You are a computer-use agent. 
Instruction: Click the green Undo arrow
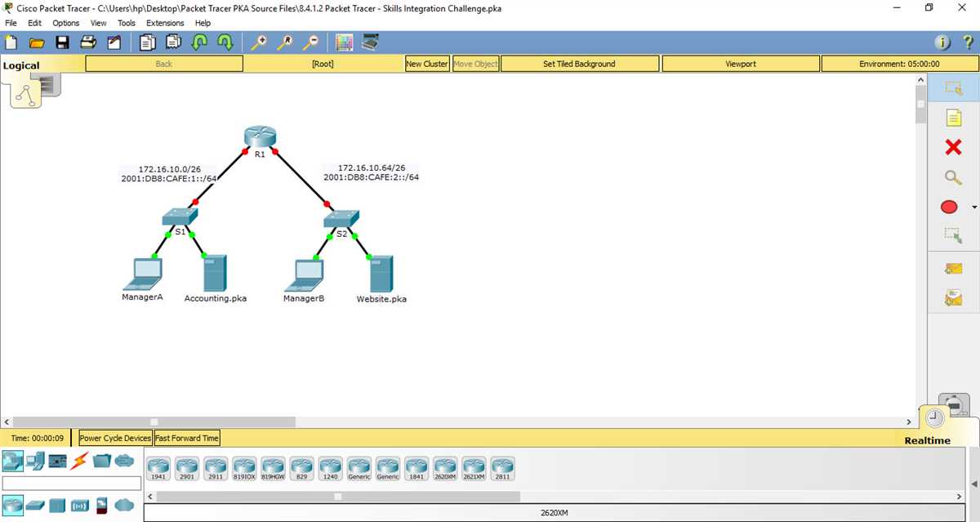click(199, 42)
